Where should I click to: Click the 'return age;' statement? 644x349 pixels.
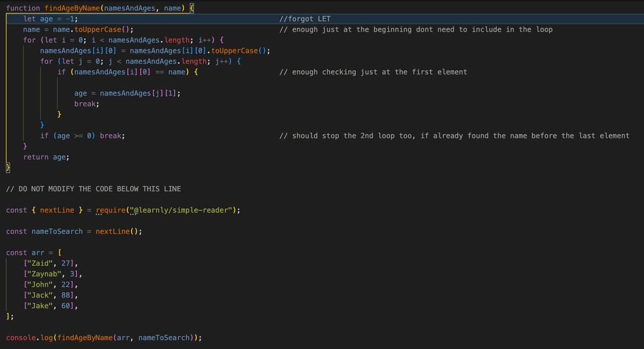pos(46,157)
